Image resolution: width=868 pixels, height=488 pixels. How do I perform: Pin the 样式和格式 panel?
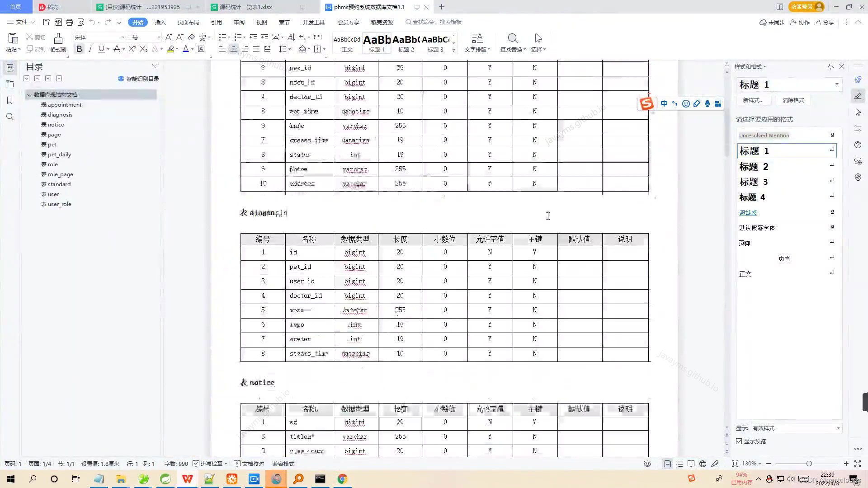830,66
